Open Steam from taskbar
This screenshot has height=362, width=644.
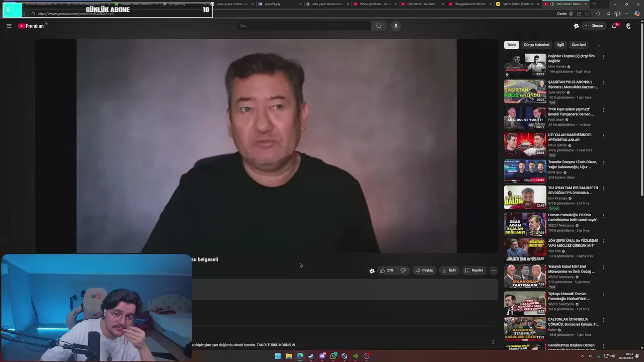tap(311, 356)
